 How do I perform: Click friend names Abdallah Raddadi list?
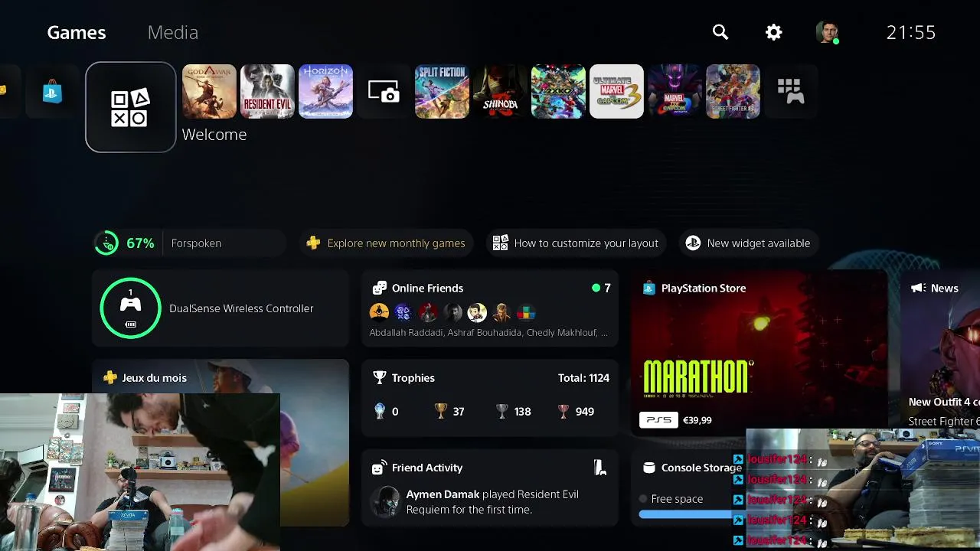point(488,333)
